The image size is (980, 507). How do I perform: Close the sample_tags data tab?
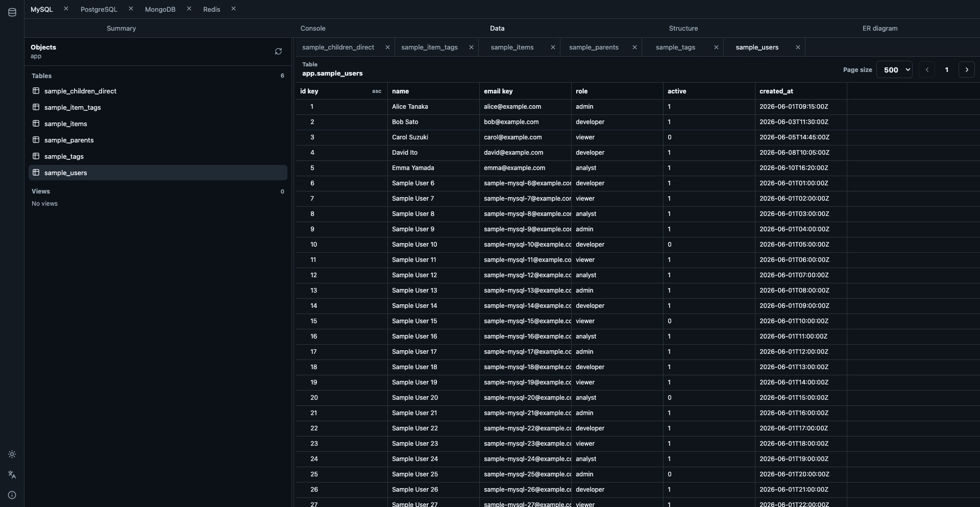coord(716,47)
